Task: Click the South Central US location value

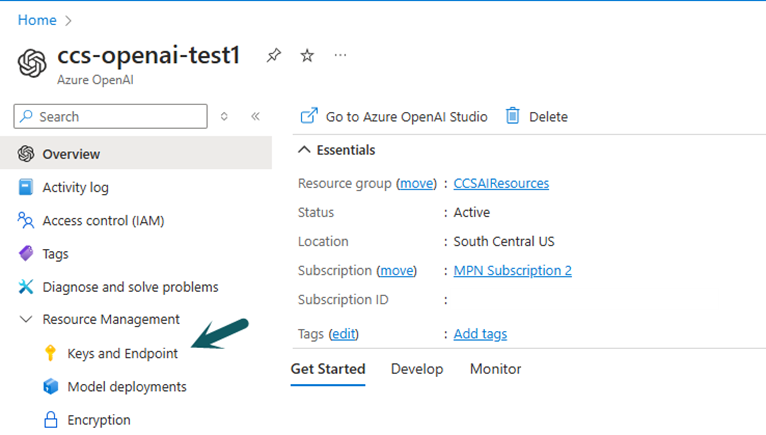Action: [504, 241]
